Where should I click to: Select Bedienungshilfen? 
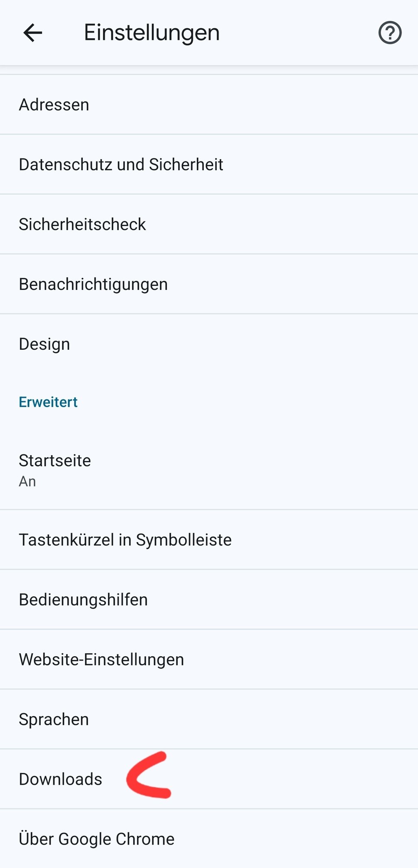pyautogui.click(x=209, y=600)
